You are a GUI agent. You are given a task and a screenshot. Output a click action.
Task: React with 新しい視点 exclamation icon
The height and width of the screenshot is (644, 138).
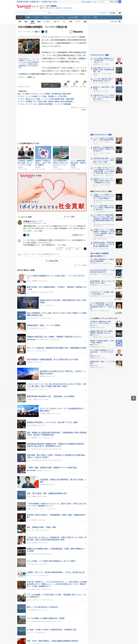pyautogui.click(x=83, y=84)
